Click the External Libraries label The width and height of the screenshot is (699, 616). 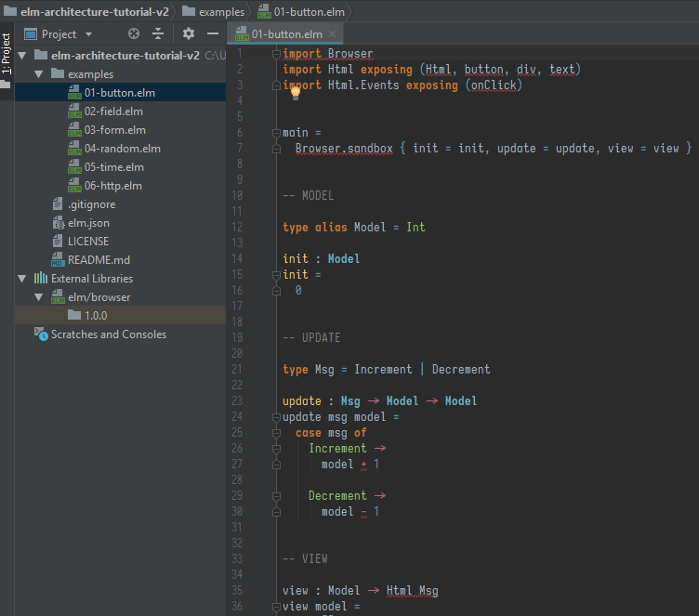[x=92, y=279]
